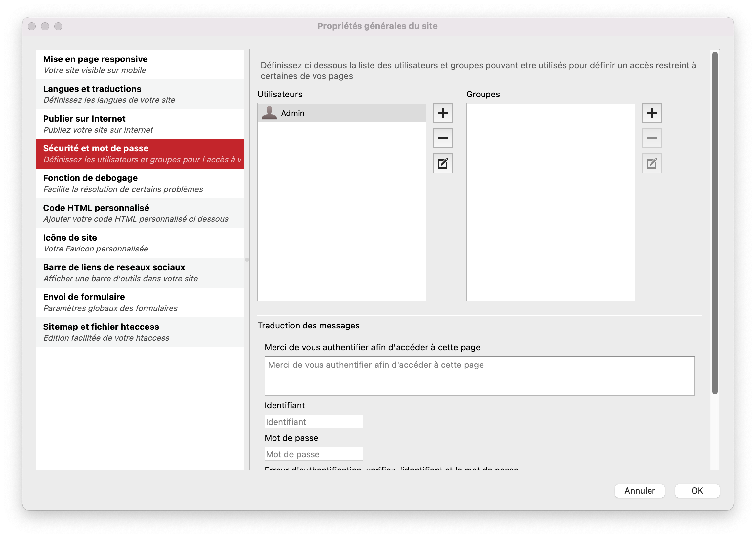Go to Publier sur Internet section
The height and width of the screenshot is (538, 756).
(140, 124)
